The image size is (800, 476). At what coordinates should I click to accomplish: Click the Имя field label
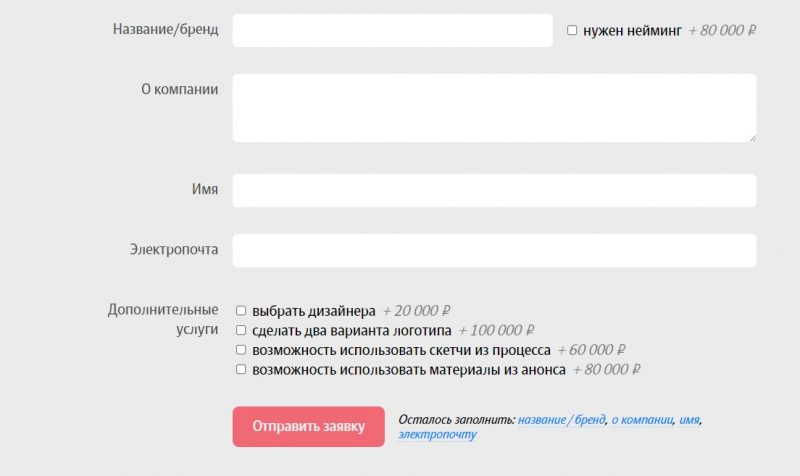point(204,189)
